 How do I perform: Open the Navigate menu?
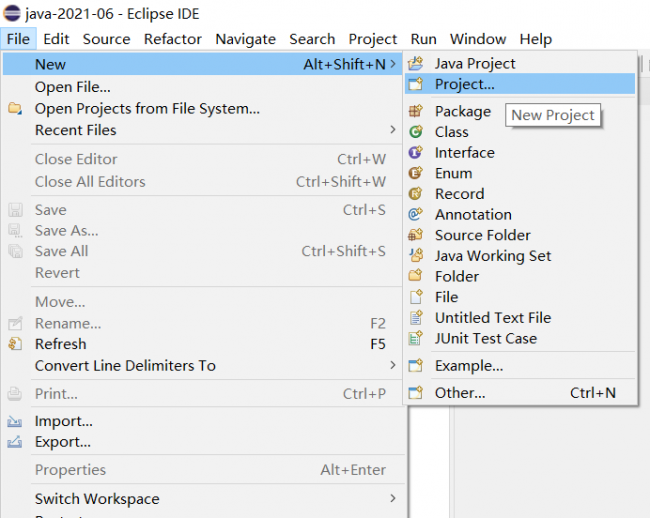[245, 39]
